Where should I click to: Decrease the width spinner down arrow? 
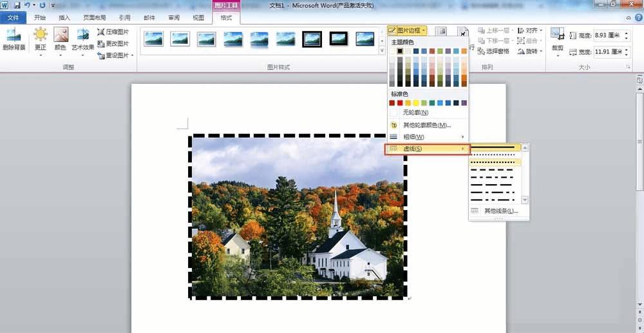pos(627,55)
